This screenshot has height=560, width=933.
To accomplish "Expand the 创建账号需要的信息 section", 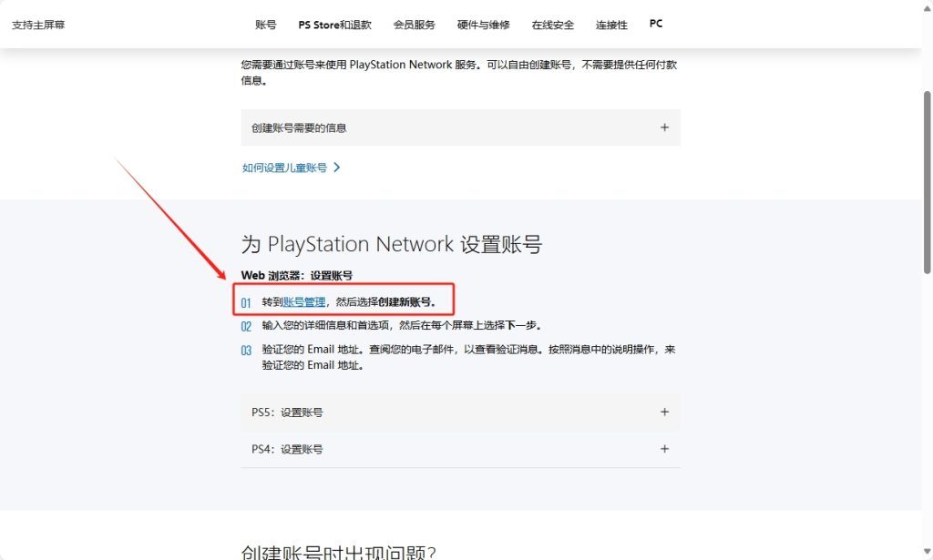I will [460, 127].
